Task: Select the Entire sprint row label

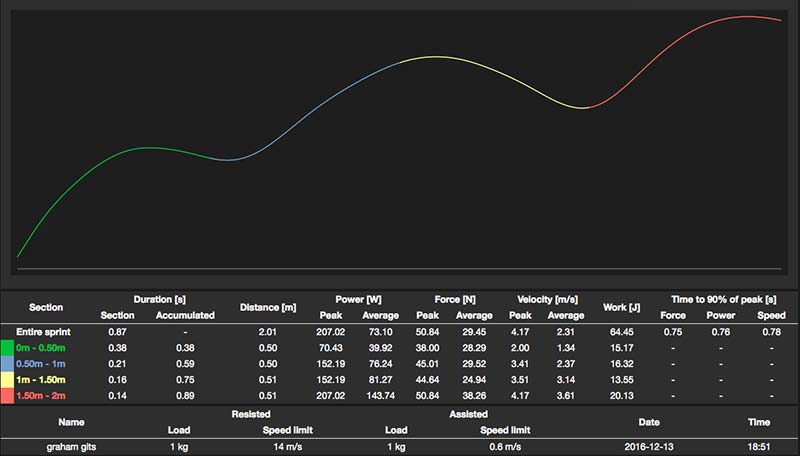Action: 43,332
